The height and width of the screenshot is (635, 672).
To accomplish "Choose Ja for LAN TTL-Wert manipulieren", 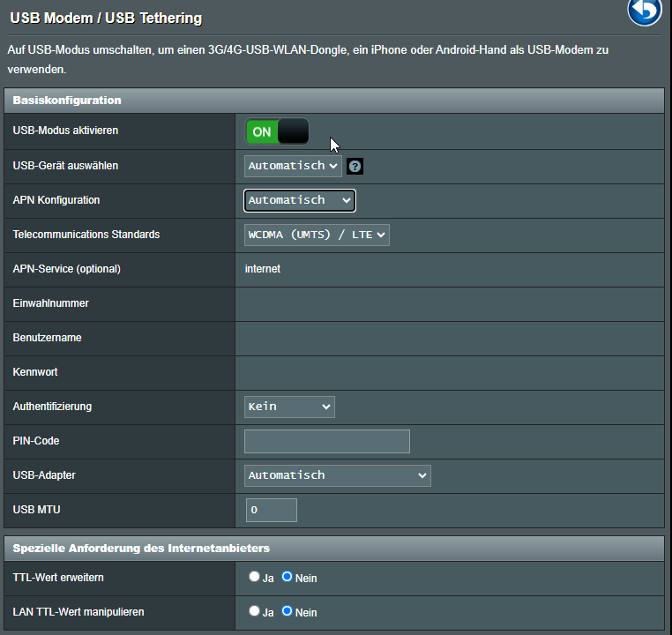I will tap(254, 611).
